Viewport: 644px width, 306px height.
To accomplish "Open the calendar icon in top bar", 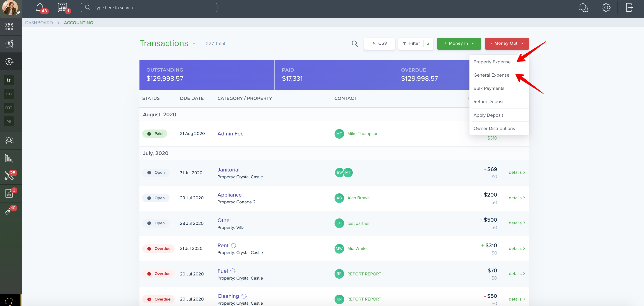I will click(62, 8).
